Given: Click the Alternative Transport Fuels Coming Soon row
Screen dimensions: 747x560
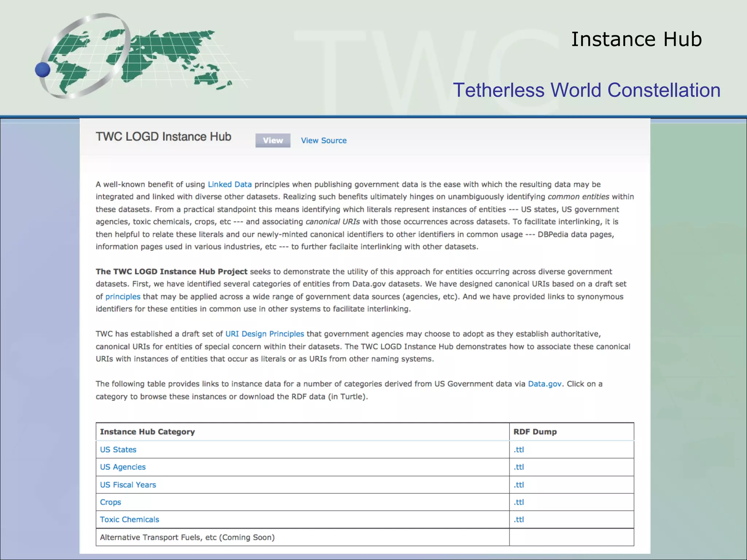Looking at the screenshot, I should tap(365, 537).
